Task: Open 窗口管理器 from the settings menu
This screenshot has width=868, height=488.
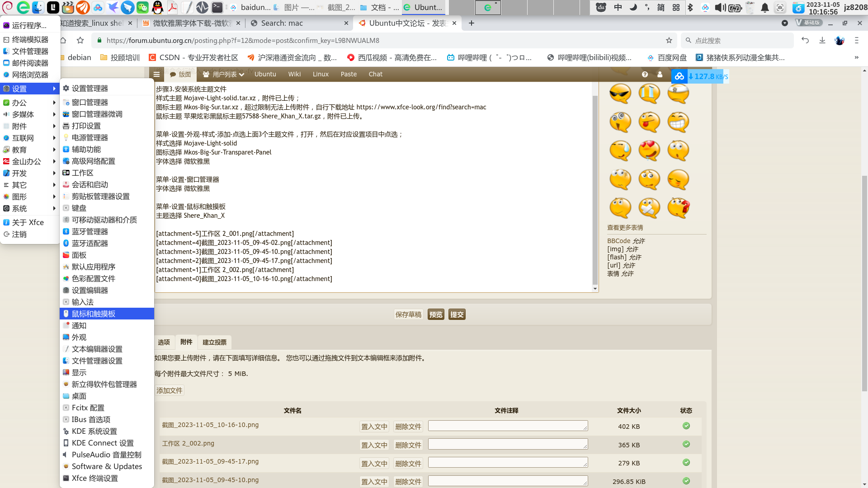Action: [x=107, y=102]
